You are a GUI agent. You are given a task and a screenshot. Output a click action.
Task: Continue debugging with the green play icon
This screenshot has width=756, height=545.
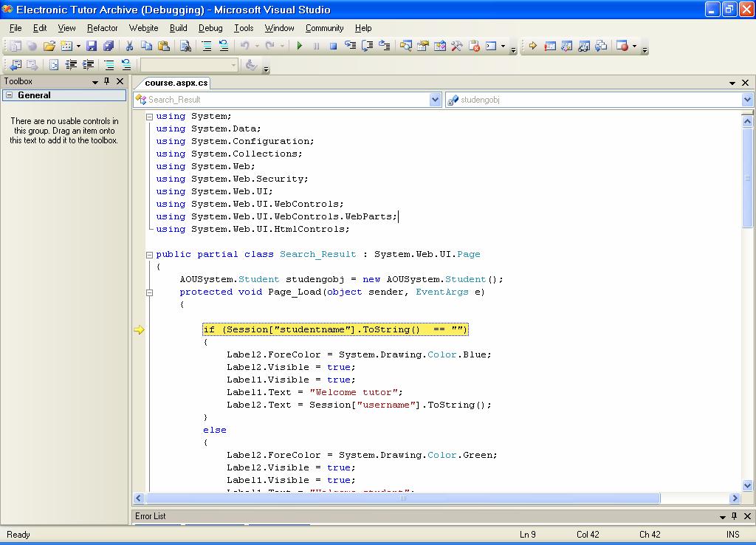[300, 46]
